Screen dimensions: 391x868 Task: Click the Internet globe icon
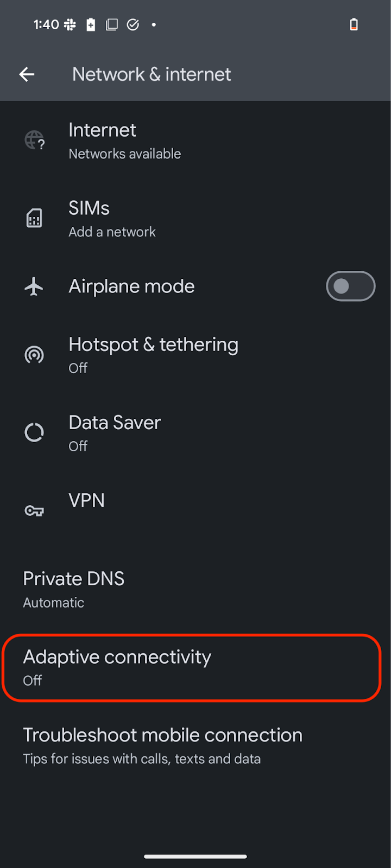pos(34,140)
